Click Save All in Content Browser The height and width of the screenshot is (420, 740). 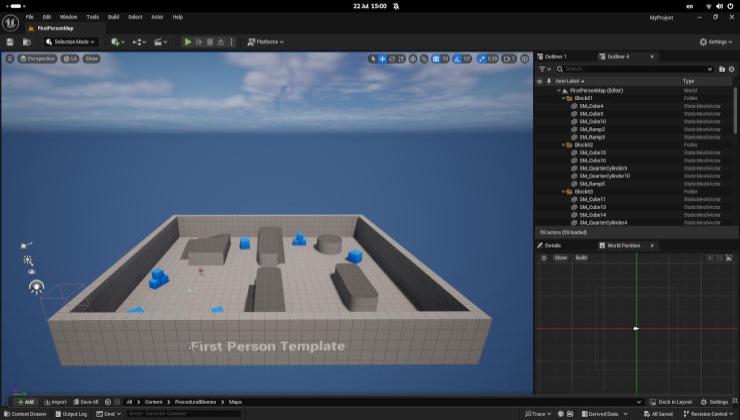pos(84,402)
